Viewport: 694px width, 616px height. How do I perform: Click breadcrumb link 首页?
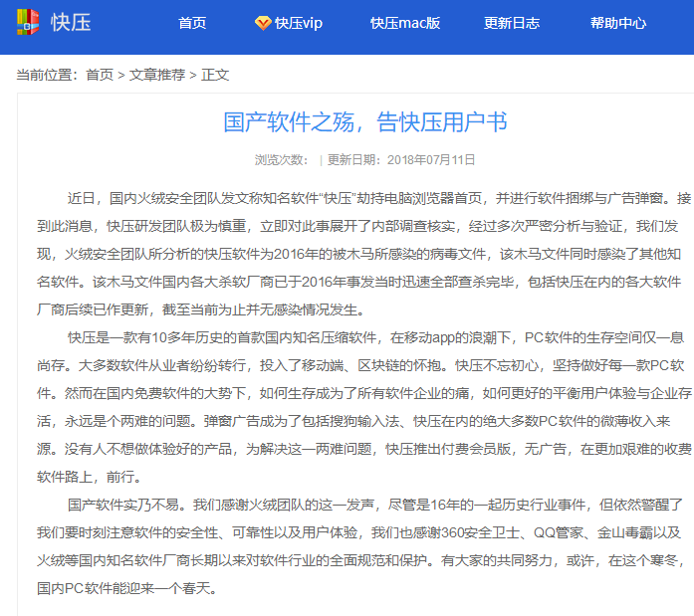click(x=100, y=75)
